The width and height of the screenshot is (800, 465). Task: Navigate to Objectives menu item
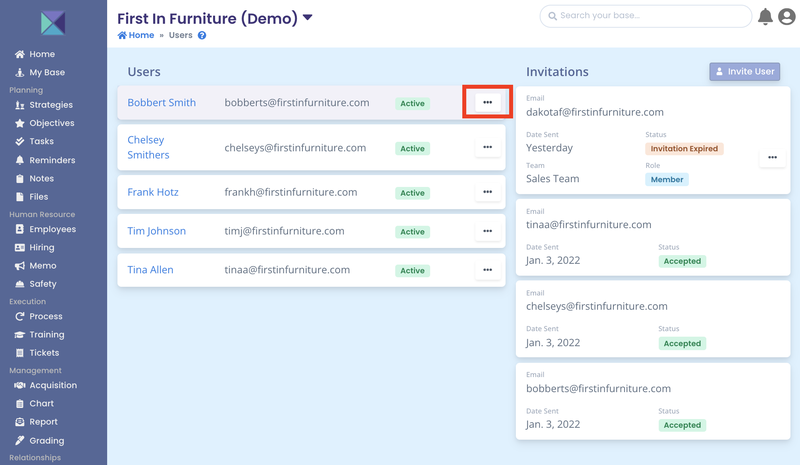pos(51,123)
